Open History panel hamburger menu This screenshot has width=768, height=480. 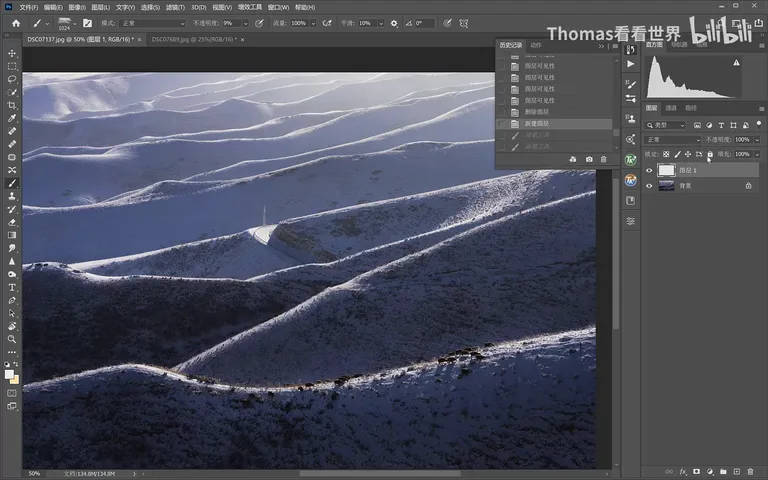[x=615, y=46]
